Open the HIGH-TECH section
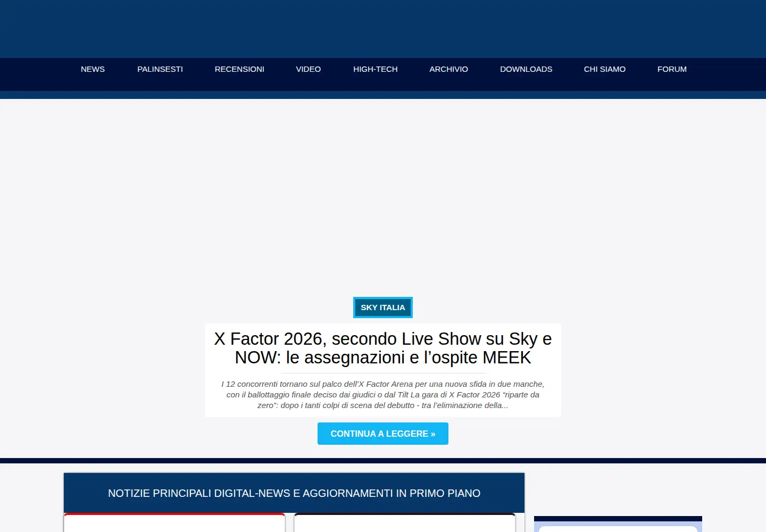This screenshot has width=766, height=532. click(x=376, y=69)
